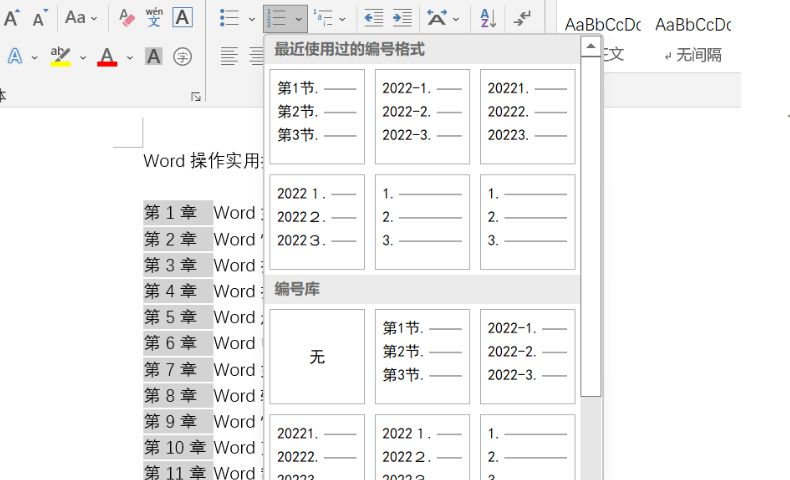
Task: Click the 第 1 章 list line
Action: [x=203, y=213]
